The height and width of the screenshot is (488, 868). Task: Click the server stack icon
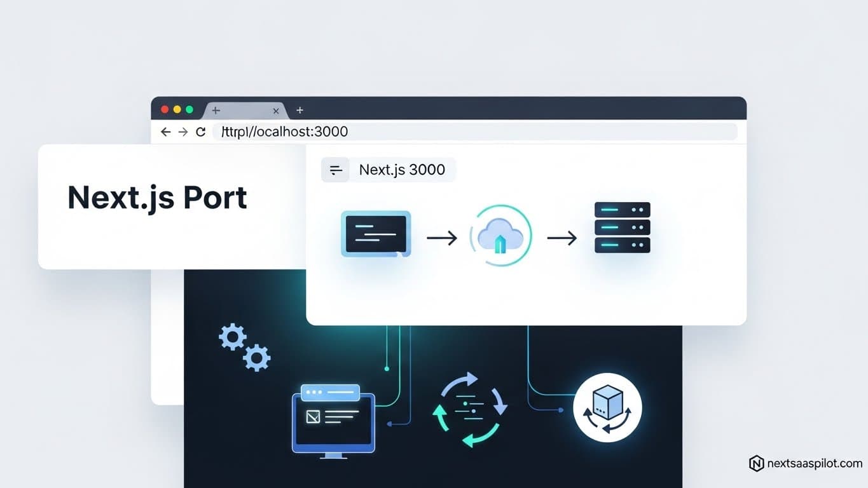pos(621,229)
